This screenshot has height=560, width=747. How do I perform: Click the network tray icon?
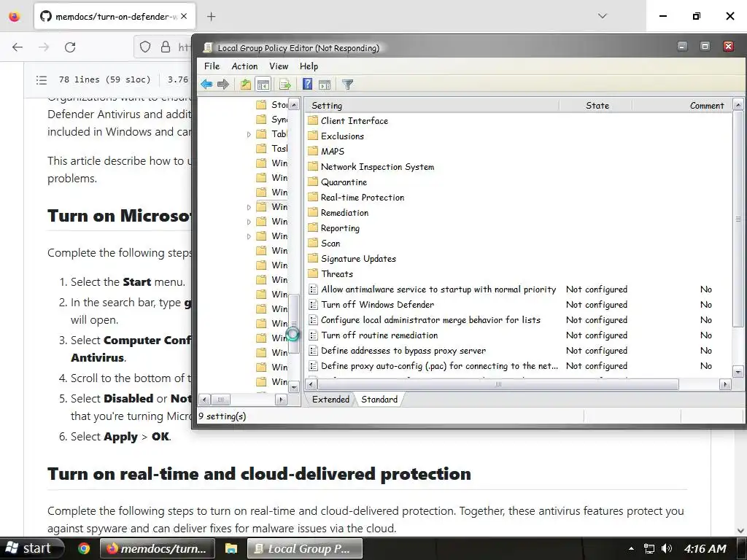click(x=649, y=548)
